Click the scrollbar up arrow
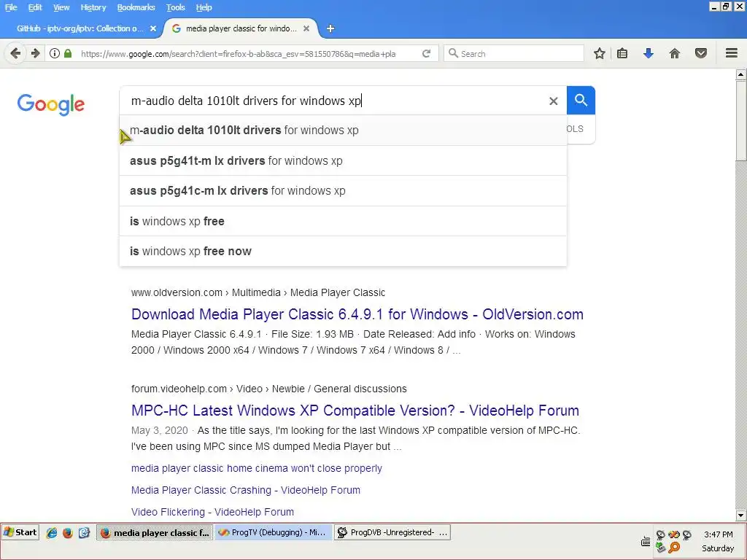Image resolution: width=747 pixels, height=560 pixels. pos(741,74)
